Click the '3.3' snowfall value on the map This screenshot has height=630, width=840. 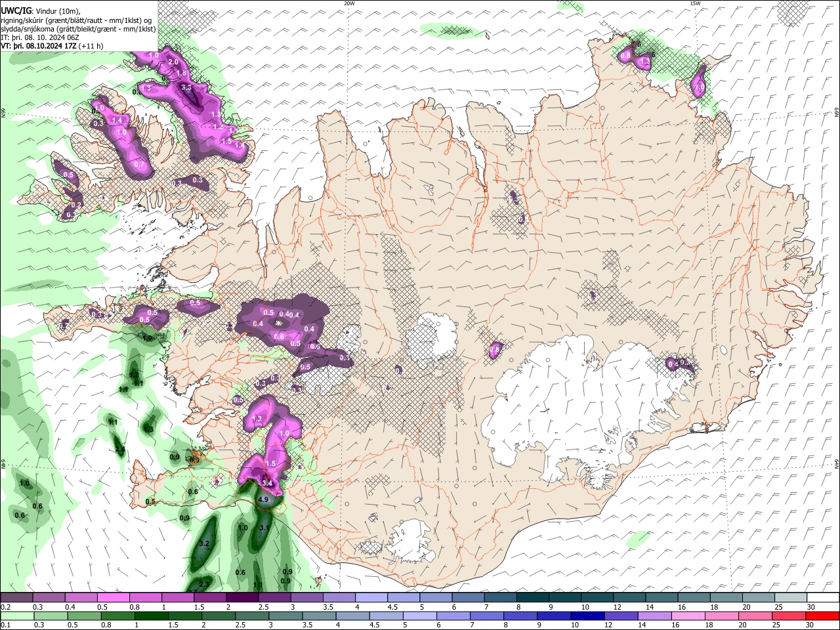click(x=186, y=87)
